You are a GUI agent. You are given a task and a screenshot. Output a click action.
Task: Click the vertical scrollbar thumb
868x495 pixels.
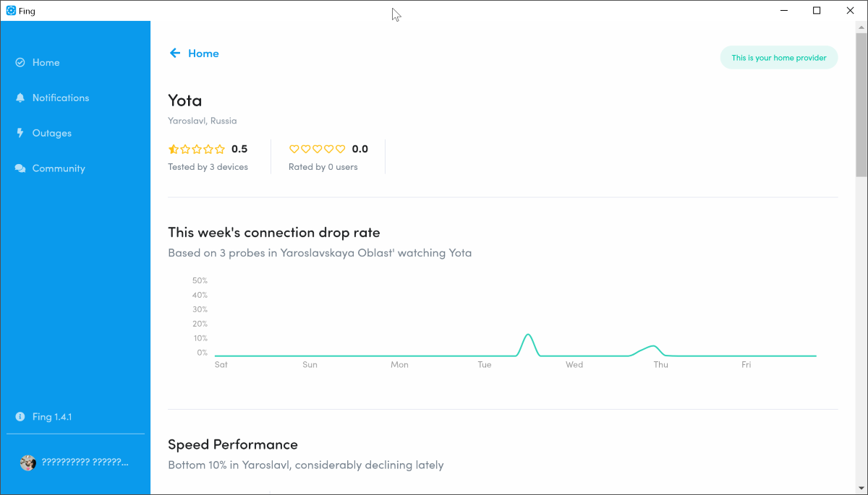click(x=861, y=103)
